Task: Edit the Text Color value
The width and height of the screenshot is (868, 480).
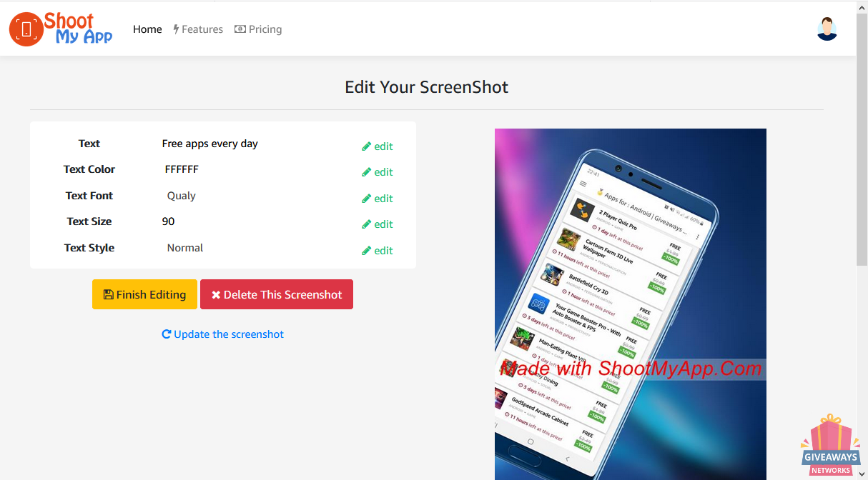Action: pyautogui.click(x=378, y=172)
